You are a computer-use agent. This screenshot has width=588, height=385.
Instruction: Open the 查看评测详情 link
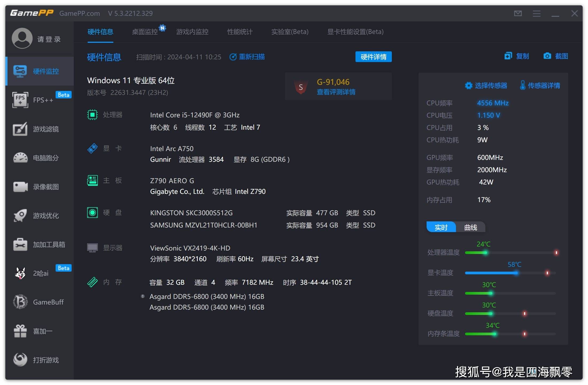336,92
